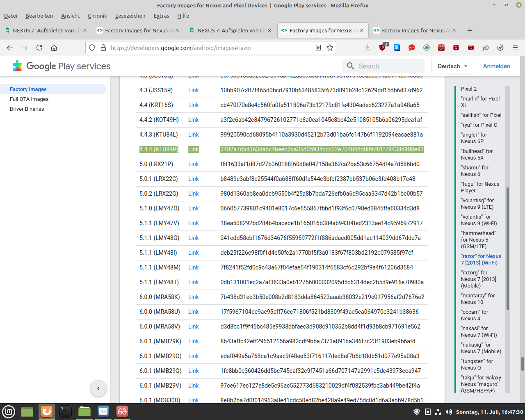The width and height of the screenshot is (525, 420).
Task: Open the Hilfe menu
Action: point(183,16)
